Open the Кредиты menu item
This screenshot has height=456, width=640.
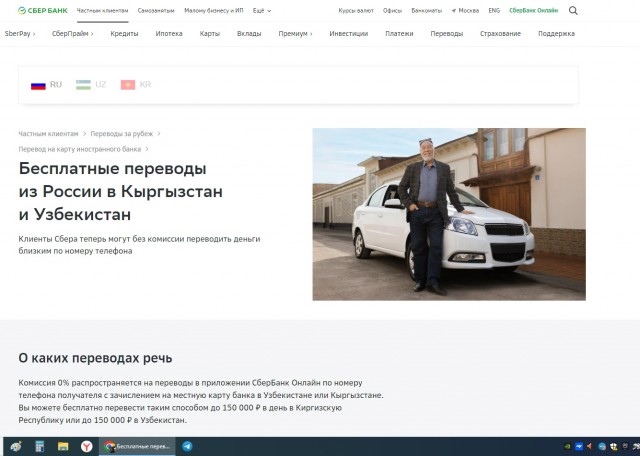[x=124, y=34]
